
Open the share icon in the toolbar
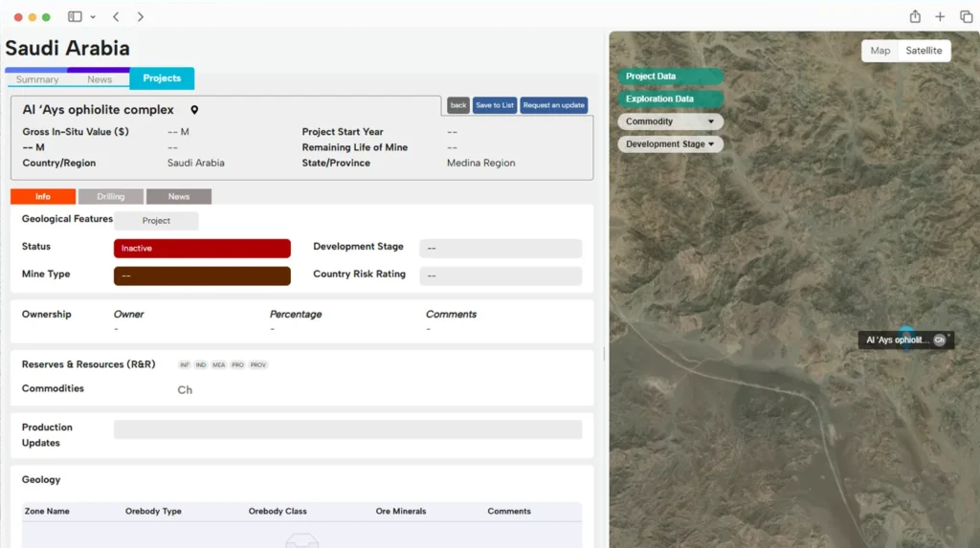(915, 17)
